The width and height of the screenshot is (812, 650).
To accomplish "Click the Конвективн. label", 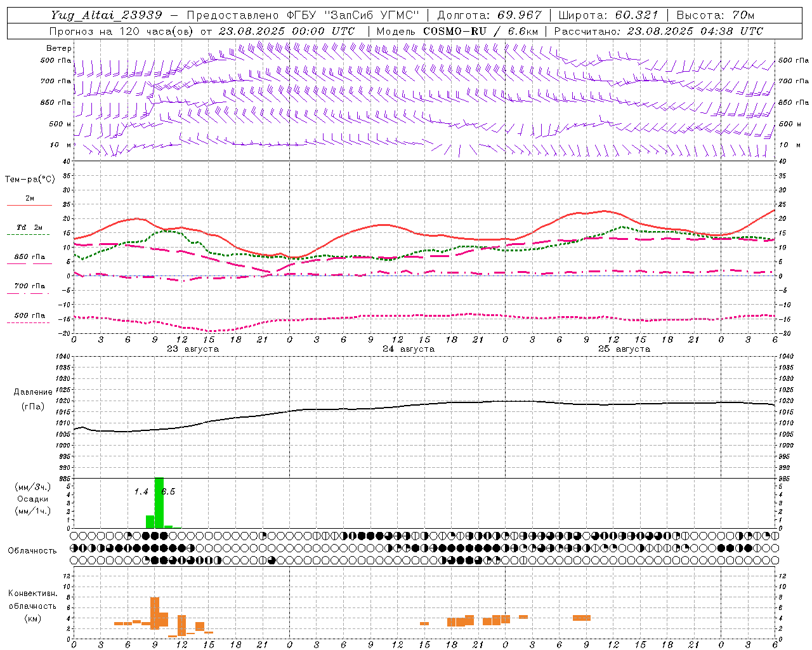I will point(32,594).
